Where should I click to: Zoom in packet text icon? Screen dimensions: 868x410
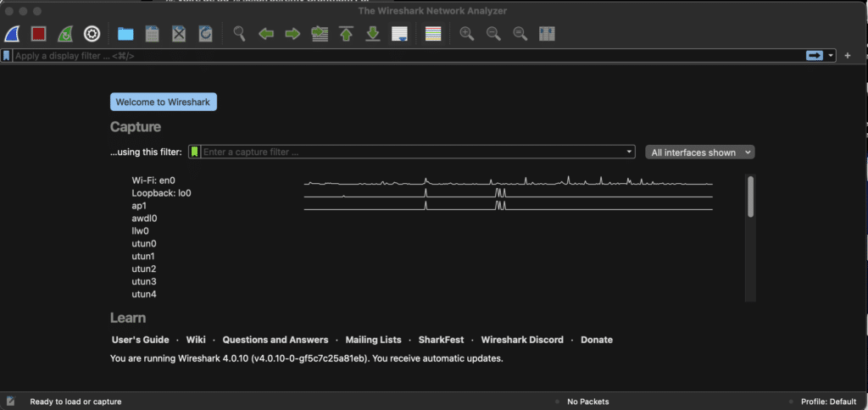point(467,34)
